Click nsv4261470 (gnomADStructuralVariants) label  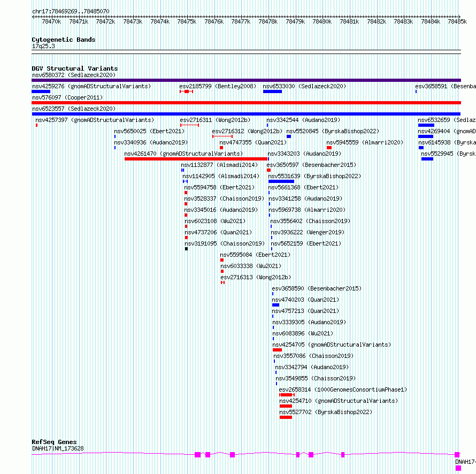click(183, 154)
